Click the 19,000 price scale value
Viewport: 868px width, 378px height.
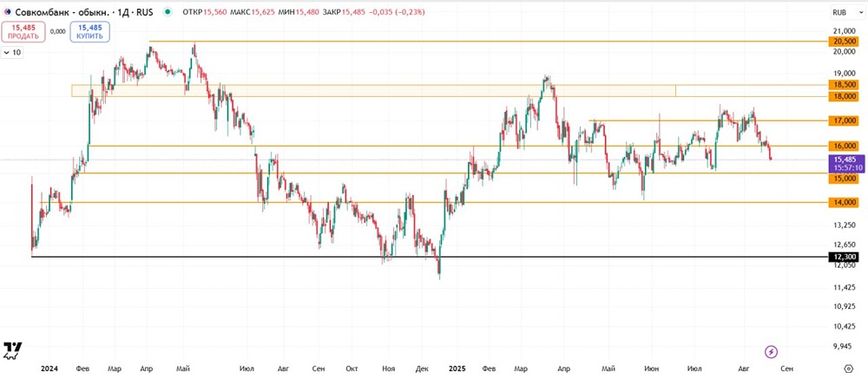coord(843,73)
